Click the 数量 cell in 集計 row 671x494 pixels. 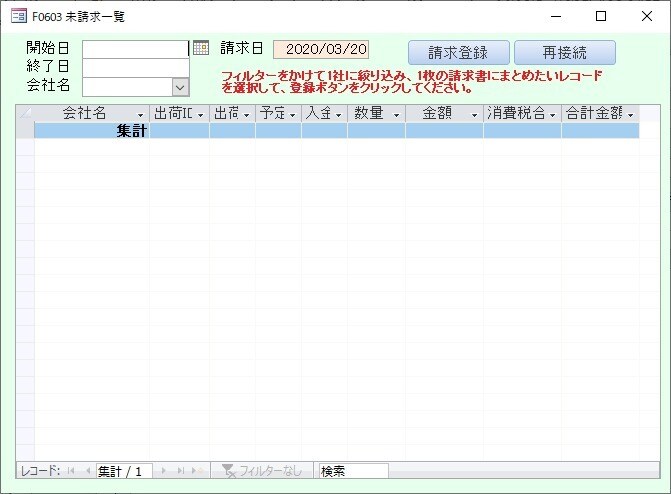[x=376, y=131]
